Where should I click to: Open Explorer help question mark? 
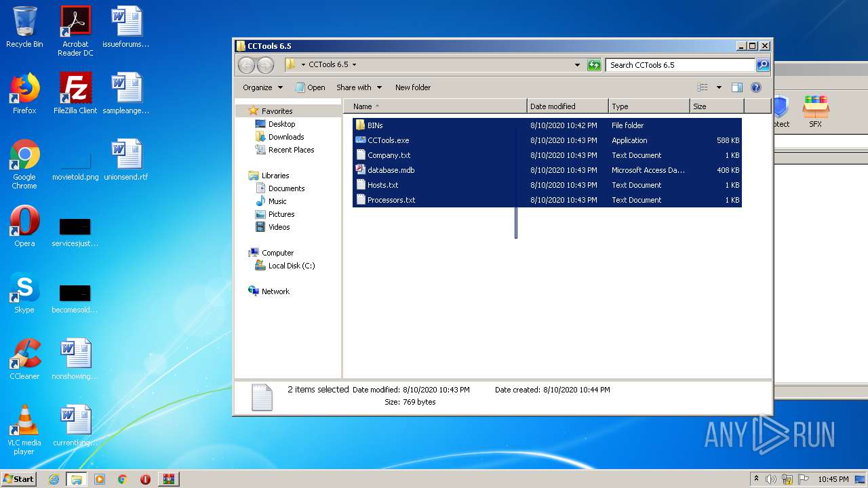[x=756, y=87]
